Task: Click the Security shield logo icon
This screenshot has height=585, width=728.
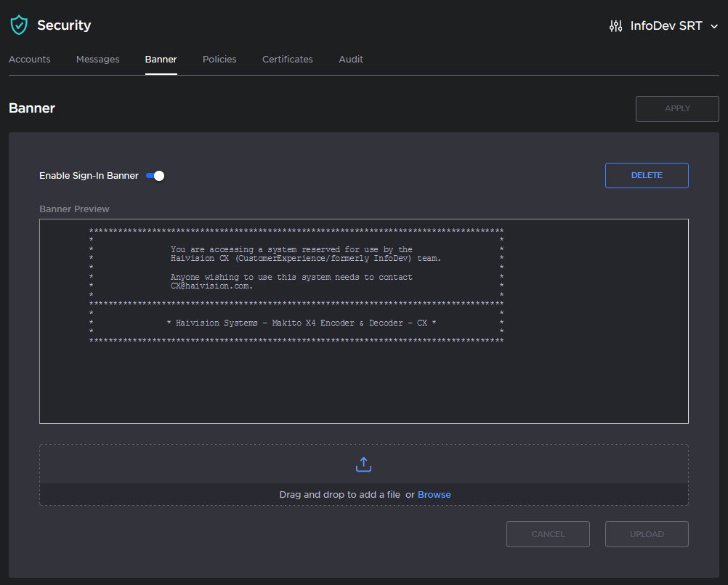Action: [18, 25]
